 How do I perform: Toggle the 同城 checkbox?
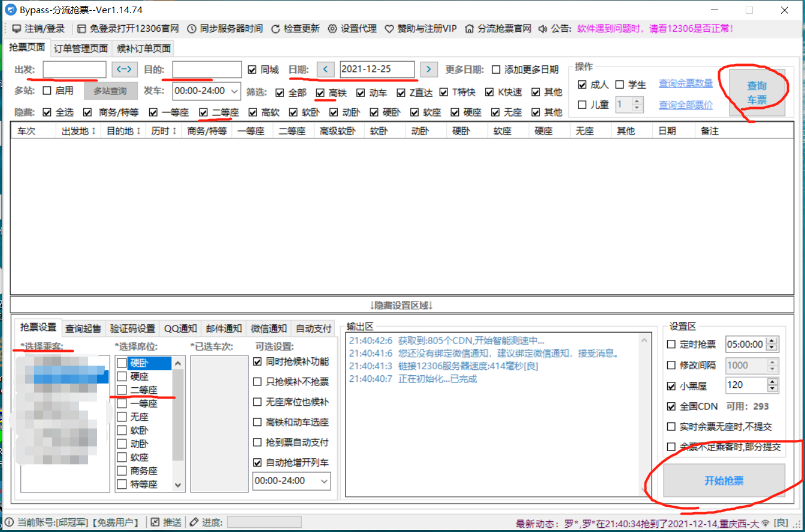(252, 70)
